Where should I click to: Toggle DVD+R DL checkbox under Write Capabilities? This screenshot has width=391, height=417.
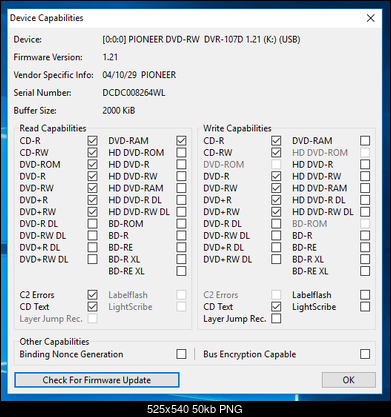point(276,247)
